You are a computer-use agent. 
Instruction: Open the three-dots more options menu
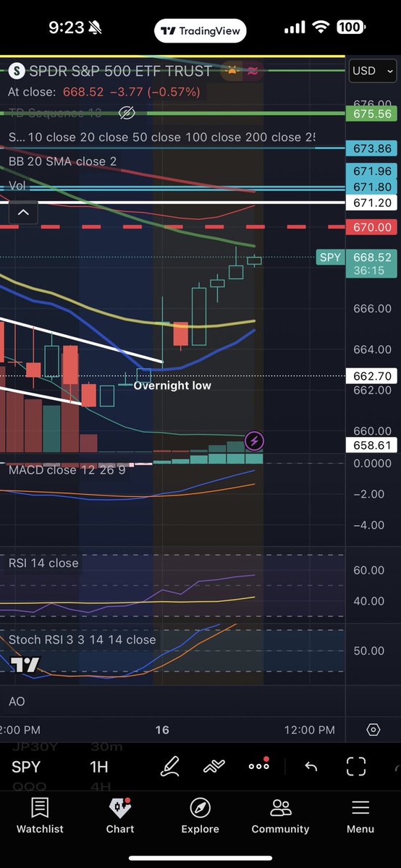tap(259, 765)
